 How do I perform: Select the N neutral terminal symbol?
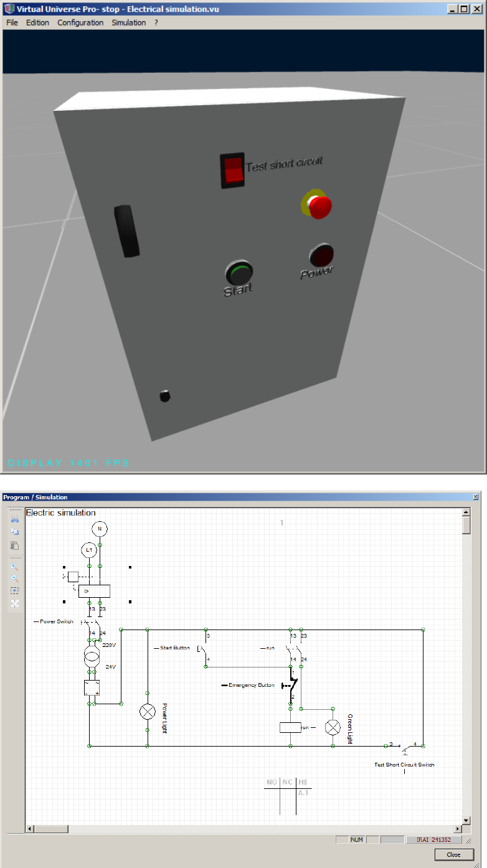pos(99,529)
